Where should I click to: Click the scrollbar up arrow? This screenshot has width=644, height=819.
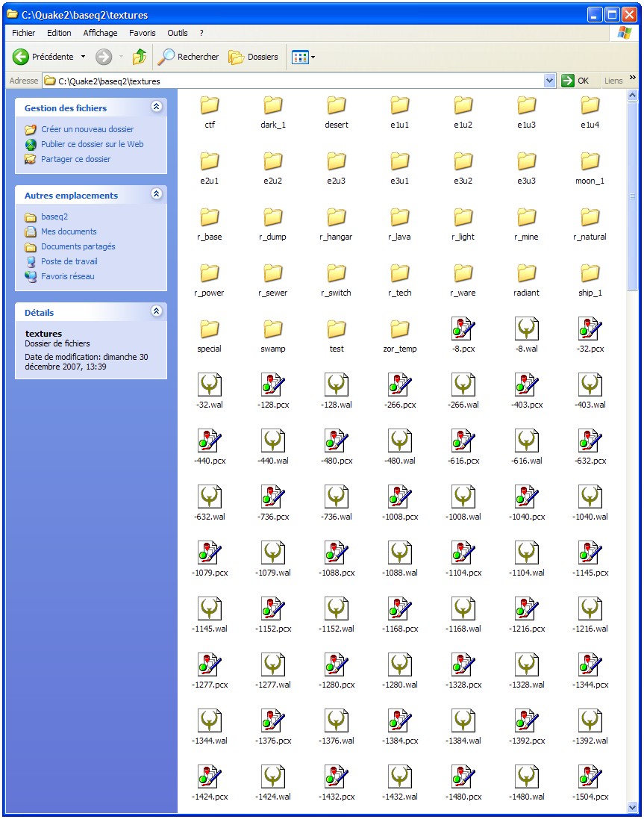[x=633, y=96]
